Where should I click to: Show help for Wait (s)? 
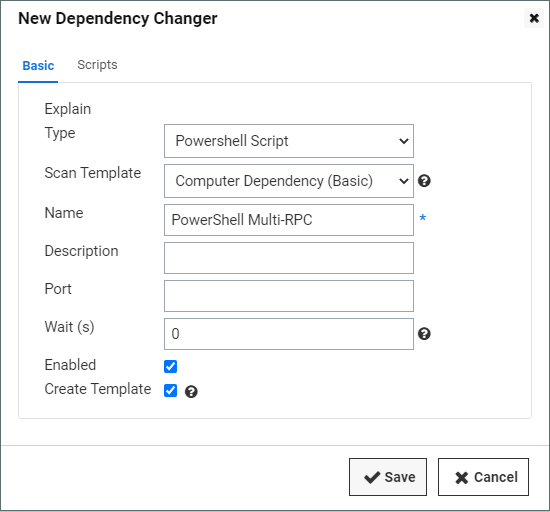click(x=424, y=334)
